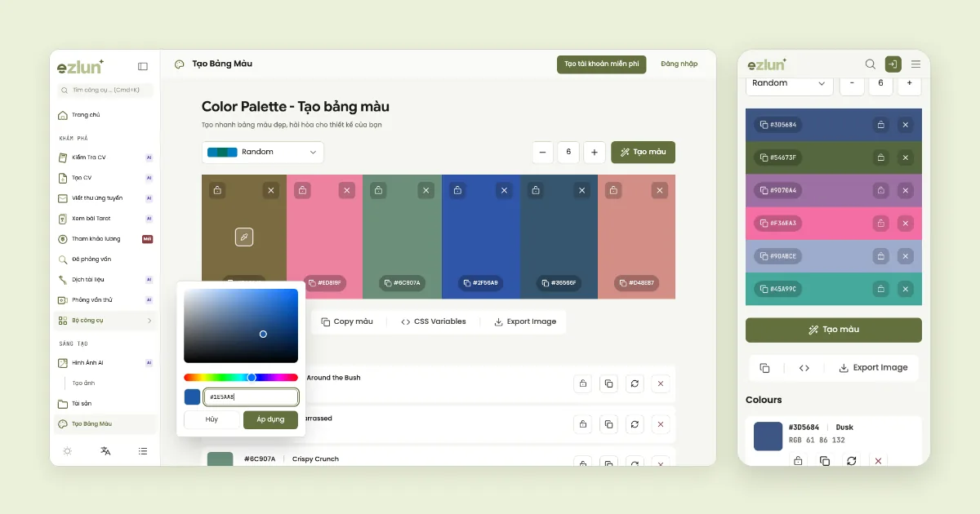Click Export Image in mobile view
Image resolution: width=980 pixels, height=514 pixels.
point(873,368)
